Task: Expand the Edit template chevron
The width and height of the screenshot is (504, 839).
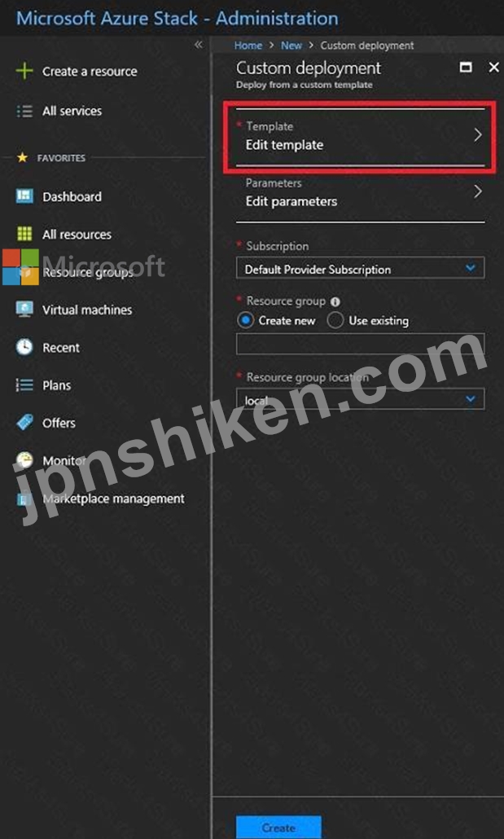Action: click(x=478, y=135)
